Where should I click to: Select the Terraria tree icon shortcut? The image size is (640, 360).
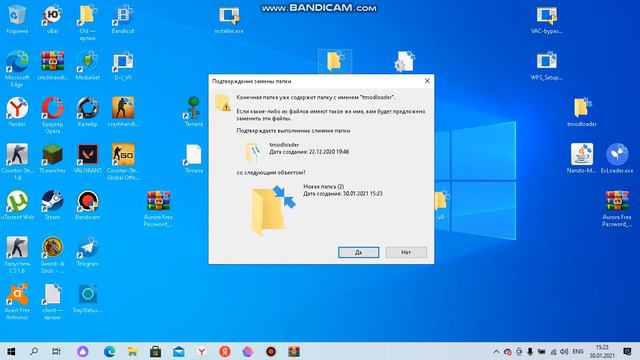coord(193,112)
